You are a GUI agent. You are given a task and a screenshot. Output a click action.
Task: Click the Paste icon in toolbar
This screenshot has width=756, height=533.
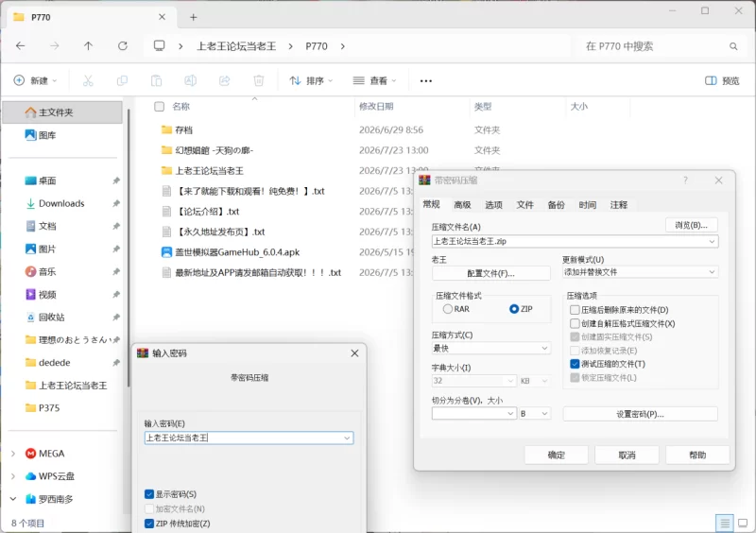tap(156, 80)
